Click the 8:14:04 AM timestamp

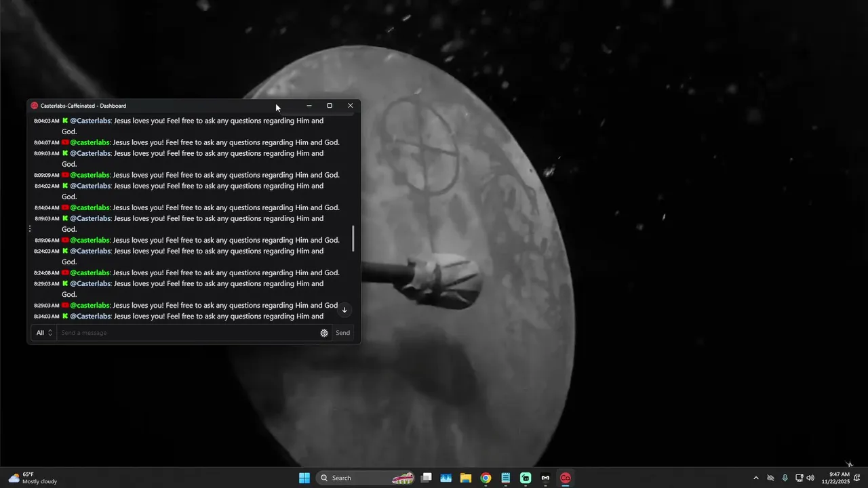pyautogui.click(x=47, y=208)
